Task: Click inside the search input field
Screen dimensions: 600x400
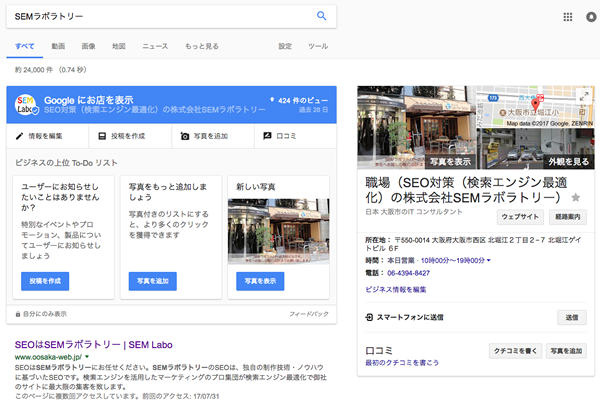Action: coord(161,16)
